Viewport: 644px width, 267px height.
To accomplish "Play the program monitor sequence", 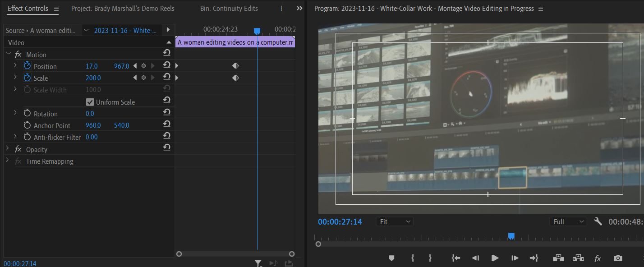I will pyautogui.click(x=495, y=258).
